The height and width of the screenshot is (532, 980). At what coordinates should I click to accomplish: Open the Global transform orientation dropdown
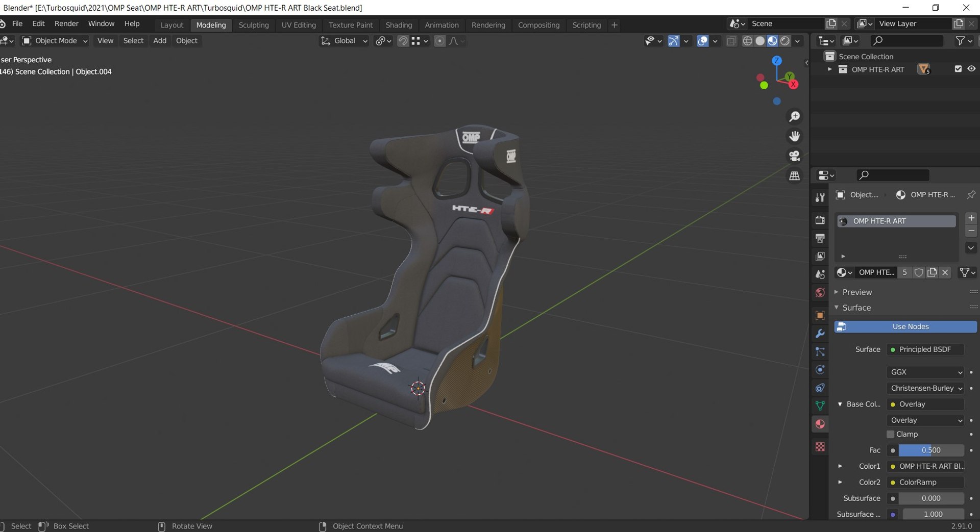point(344,41)
